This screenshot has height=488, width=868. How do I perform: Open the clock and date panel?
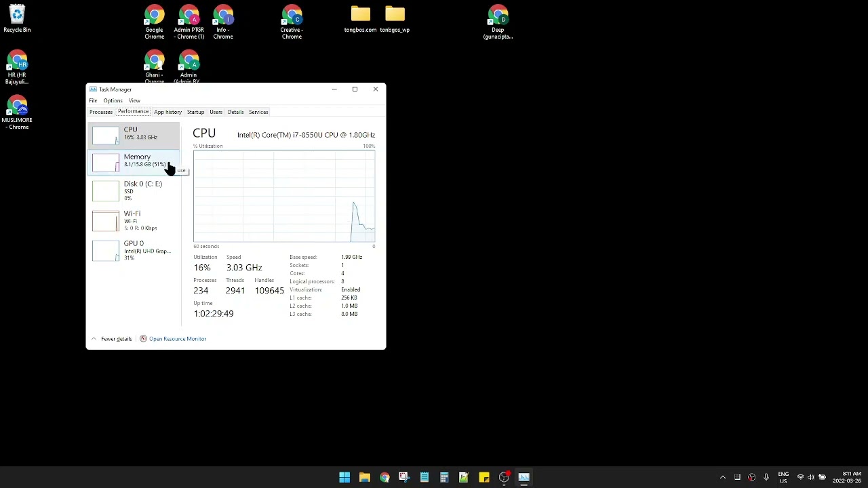click(x=847, y=477)
